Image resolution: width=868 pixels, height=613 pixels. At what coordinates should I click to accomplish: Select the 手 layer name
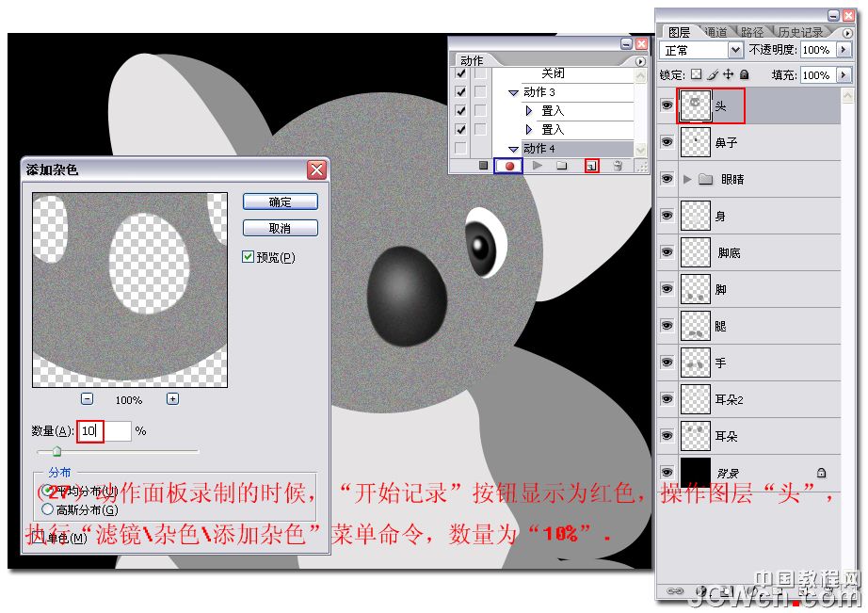[x=721, y=363]
